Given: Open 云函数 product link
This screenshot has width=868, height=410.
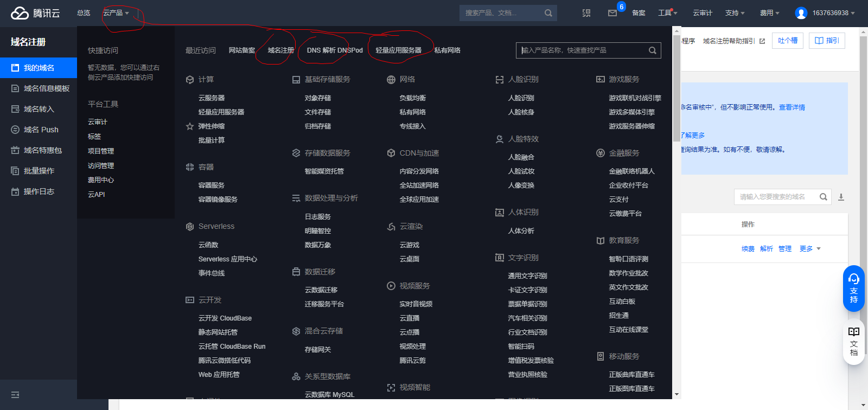Looking at the screenshot, I should (208, 245).
